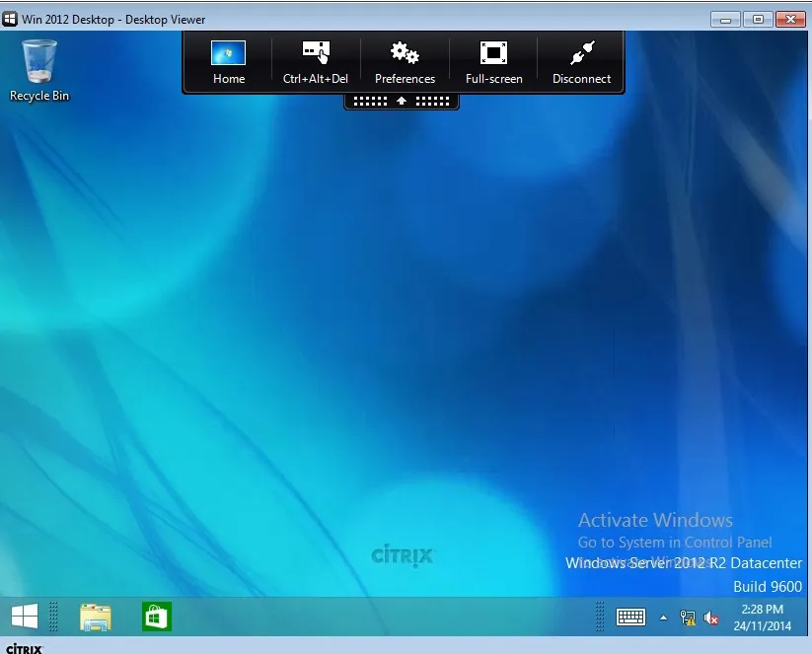Click the taskbar grip beside the Start button
The width and height of the screenshot is (812, 654).
pyautogui.click(x=53, y=617)
